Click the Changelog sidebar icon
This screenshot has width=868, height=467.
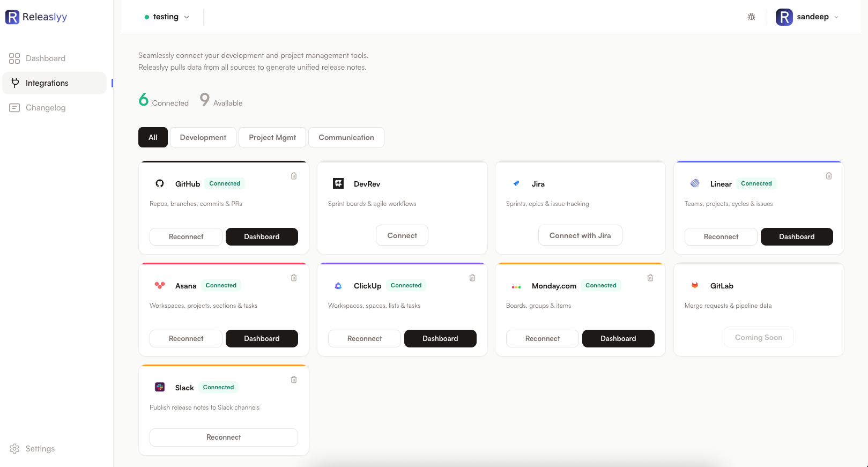[14, 108]
